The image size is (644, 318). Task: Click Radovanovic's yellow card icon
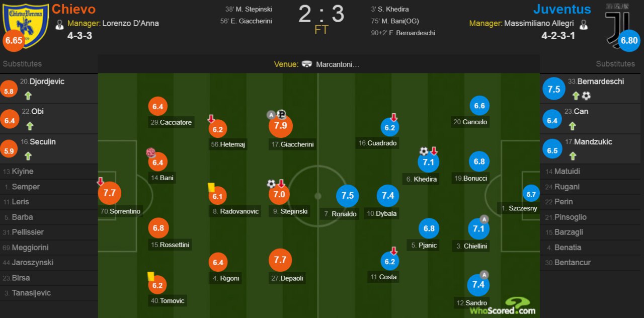click(x=211, y=187)
